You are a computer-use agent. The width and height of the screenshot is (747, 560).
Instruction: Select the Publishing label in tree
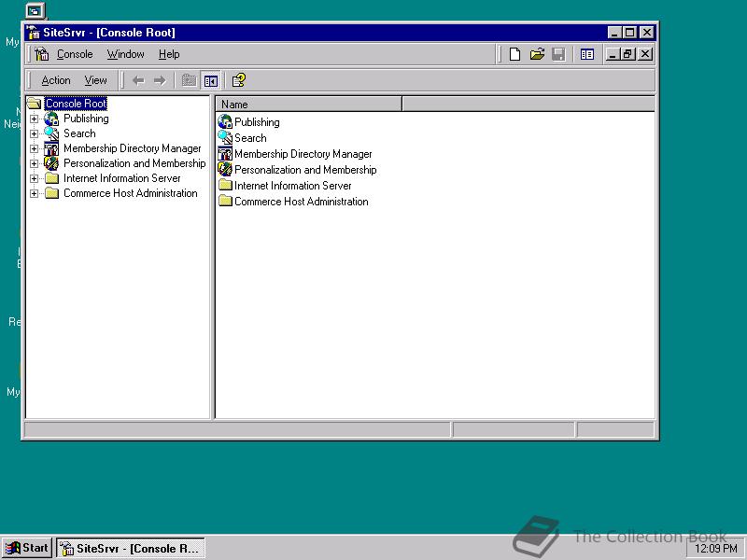coord(86,119)
